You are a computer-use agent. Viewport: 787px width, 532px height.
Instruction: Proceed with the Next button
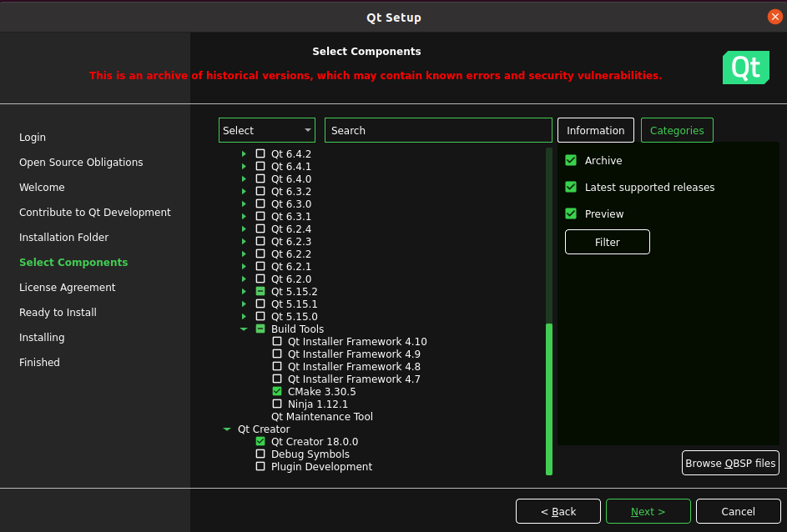click(648, 511)
